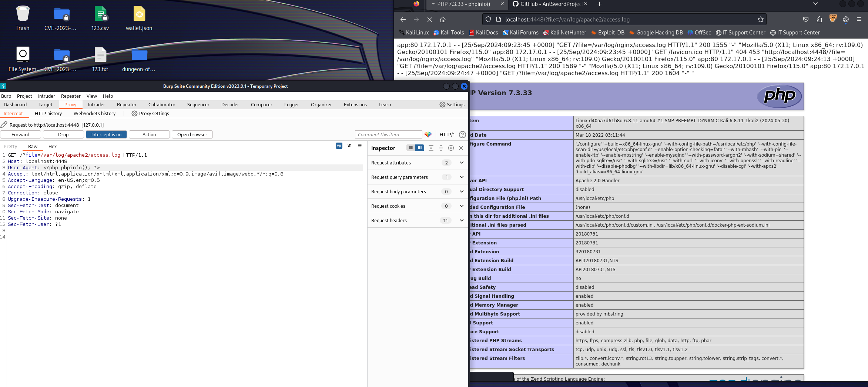Image resolution: width=868 pixels, height=387 pixels.
Task: Open the Project menu in Burp
Action: coord(24,96)
